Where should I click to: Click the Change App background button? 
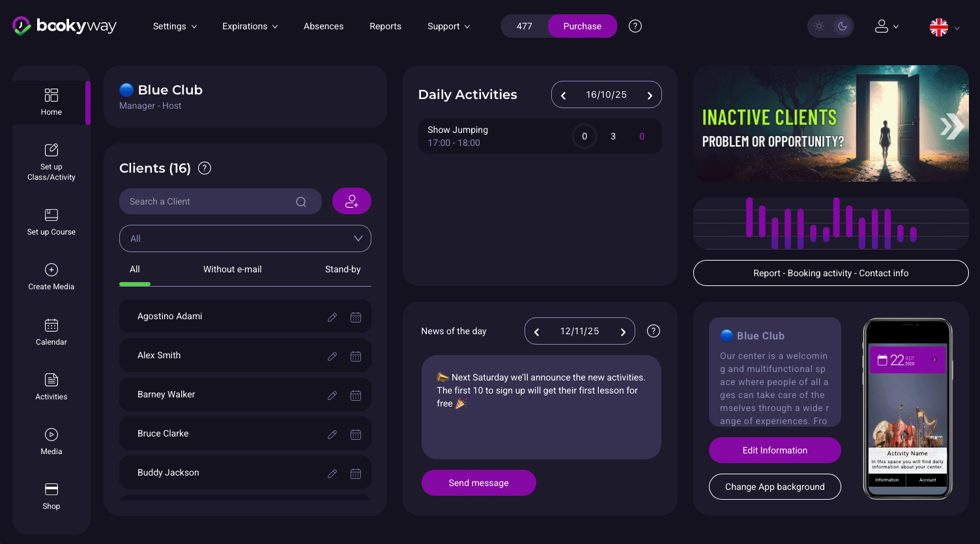[x=775, y=487]
